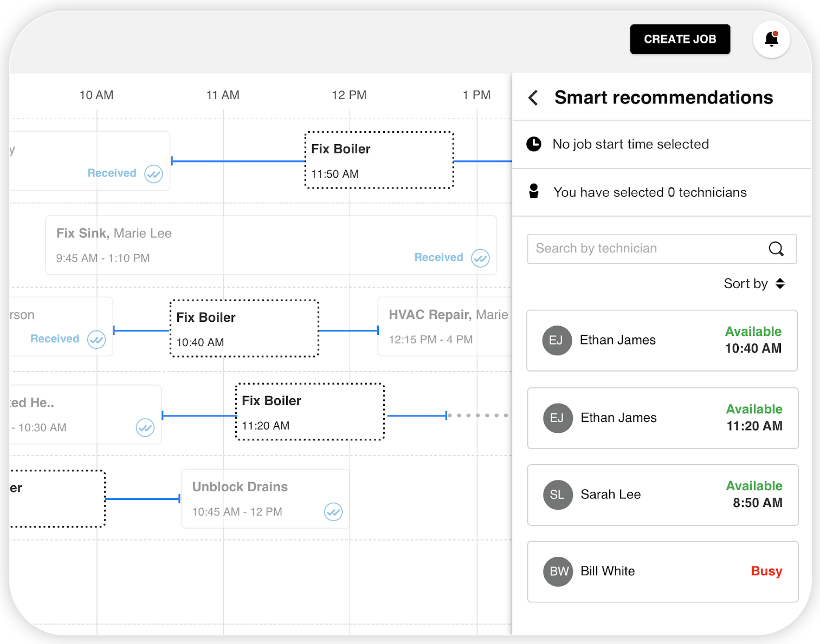820x644 pixels.
Task: Click the received checkmark beside the 10:40 AM slot
Action: [x=96, y=340]
